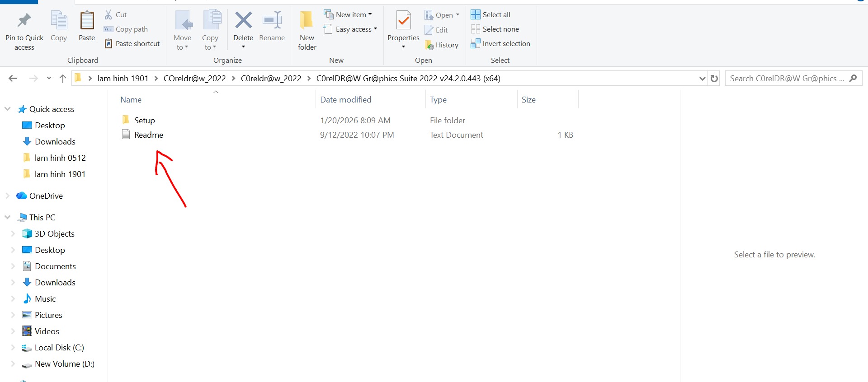Screen dimensions: 868x382
Task: Click the History icon in Open group
Action: tap(429, 45)
